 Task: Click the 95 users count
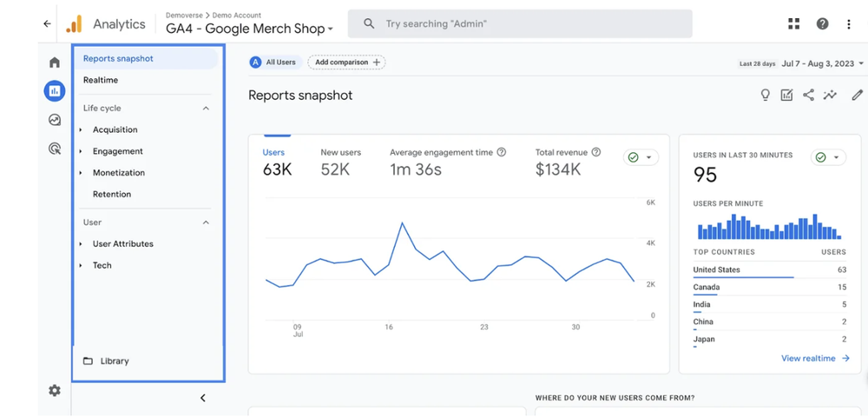coord(705,175)
